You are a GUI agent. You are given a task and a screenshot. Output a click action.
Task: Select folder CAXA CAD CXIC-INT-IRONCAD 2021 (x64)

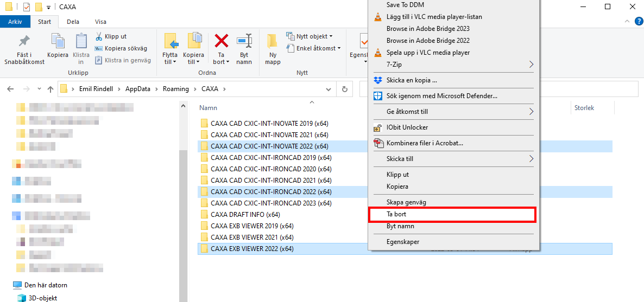point(271,180)
